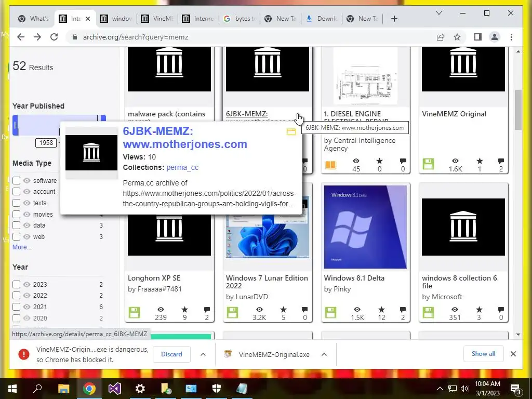The image size is (532, 399).
Task: Check the web media type filter
Action: click(16, 237)
